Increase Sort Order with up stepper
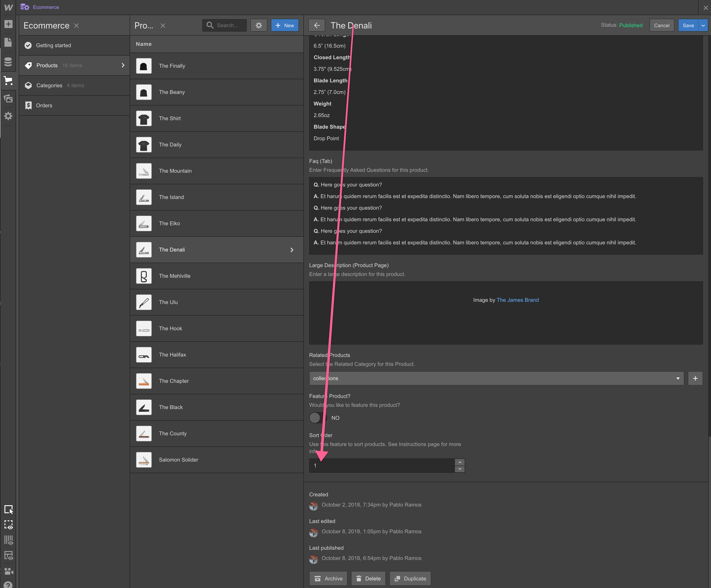The image size is (711, 588). coord(460,462)
